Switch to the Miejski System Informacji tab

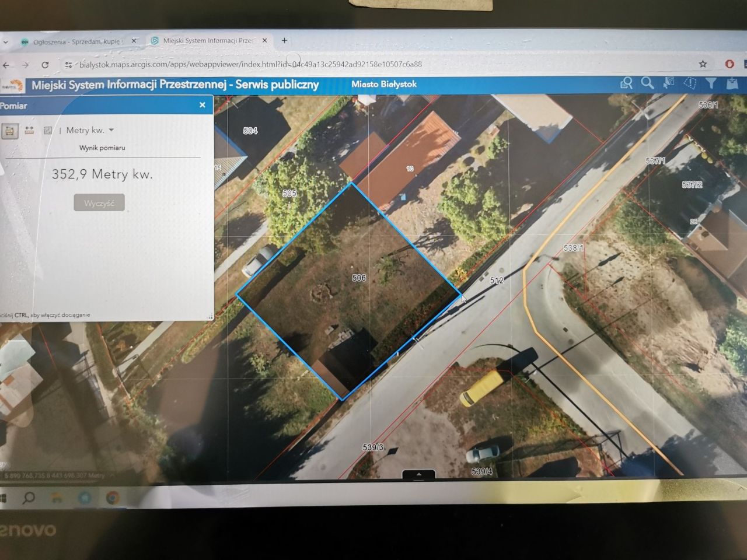click(208, 41)
